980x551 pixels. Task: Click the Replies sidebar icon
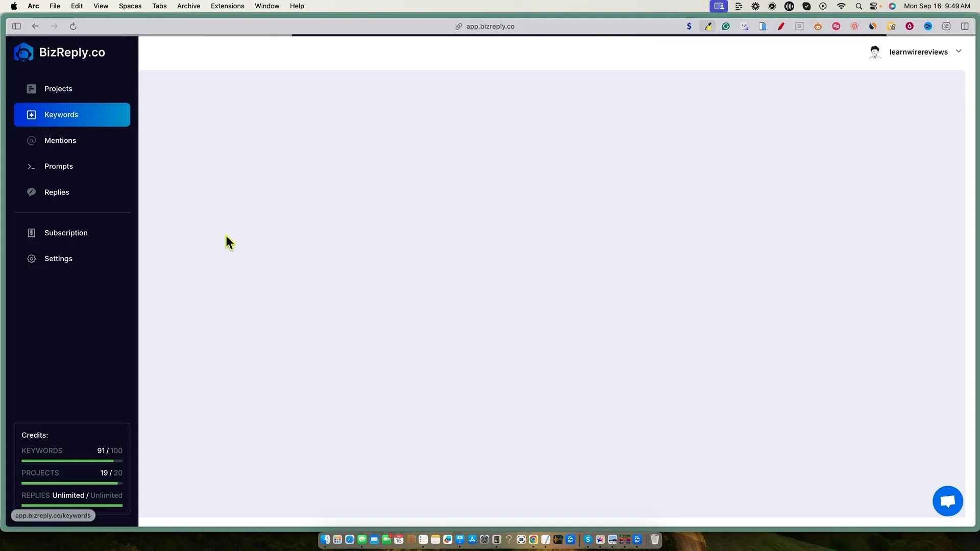pos(31,192)
